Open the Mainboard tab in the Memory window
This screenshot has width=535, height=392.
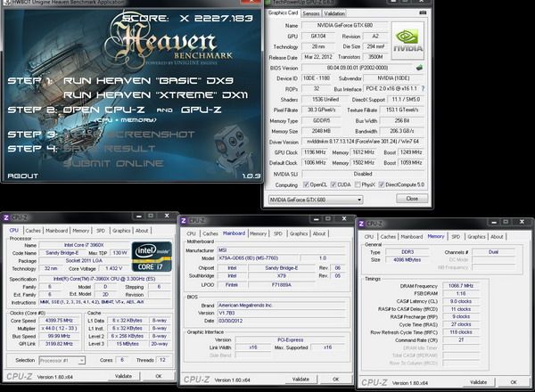[411, 237]
